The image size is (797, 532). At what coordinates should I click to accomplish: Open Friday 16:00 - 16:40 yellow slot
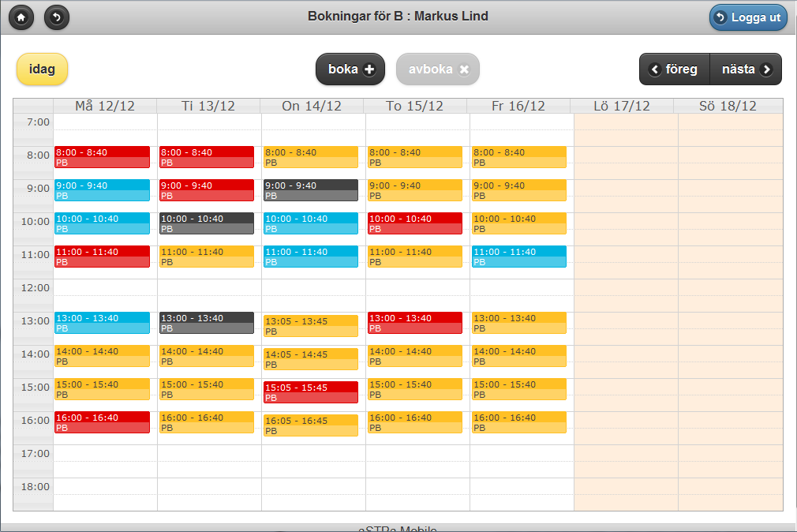click(519, 422)
